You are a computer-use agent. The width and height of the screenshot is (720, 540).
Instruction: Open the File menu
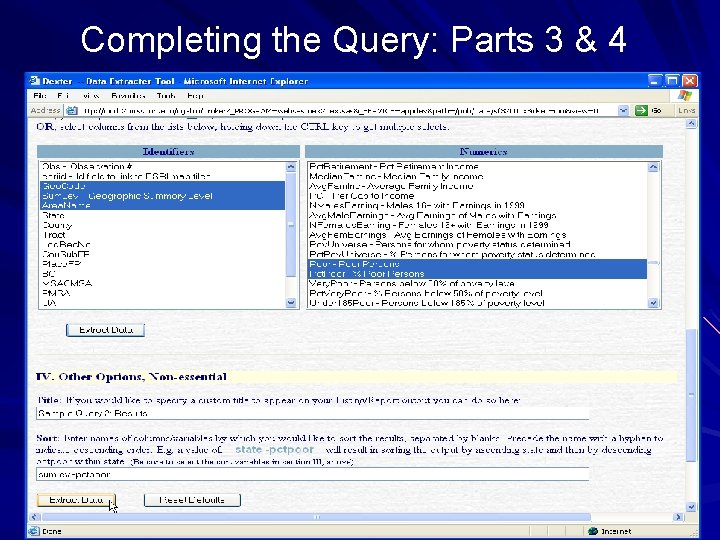coord(40,96)
